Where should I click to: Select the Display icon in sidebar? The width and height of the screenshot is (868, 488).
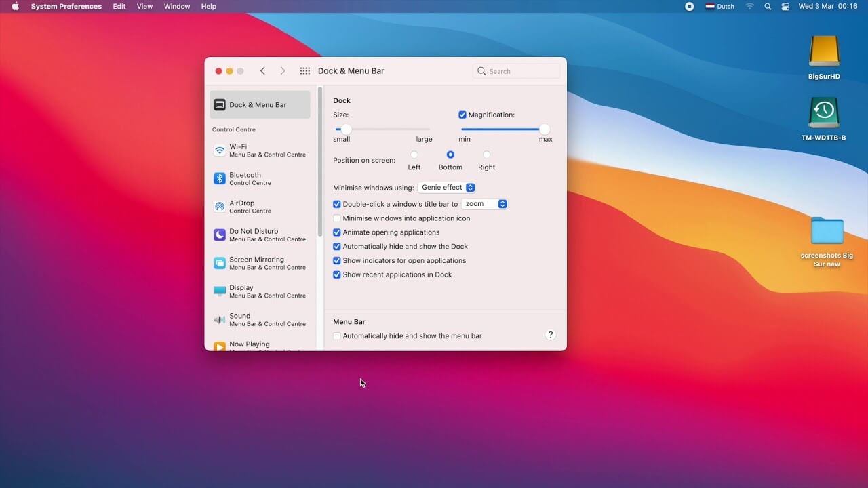[220, 291]
